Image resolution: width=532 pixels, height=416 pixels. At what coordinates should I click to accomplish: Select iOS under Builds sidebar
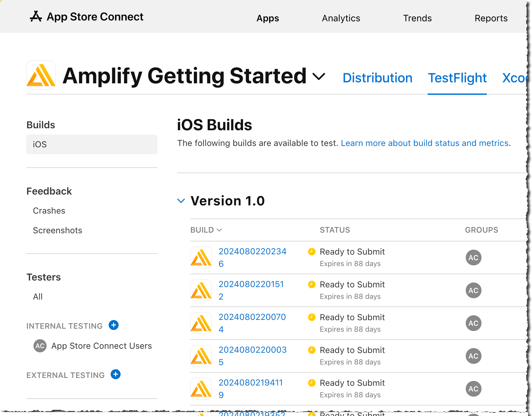click(x=39, y=144)
